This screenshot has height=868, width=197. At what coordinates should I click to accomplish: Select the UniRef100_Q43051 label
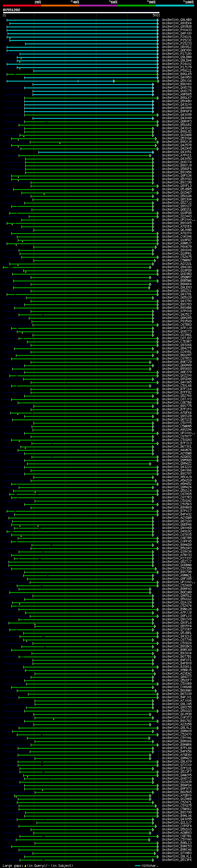tap(177, 152)
